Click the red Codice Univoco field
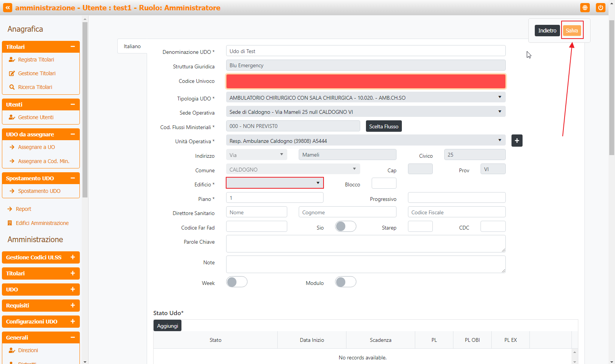615x364 pixels. (x=366, y=81)
